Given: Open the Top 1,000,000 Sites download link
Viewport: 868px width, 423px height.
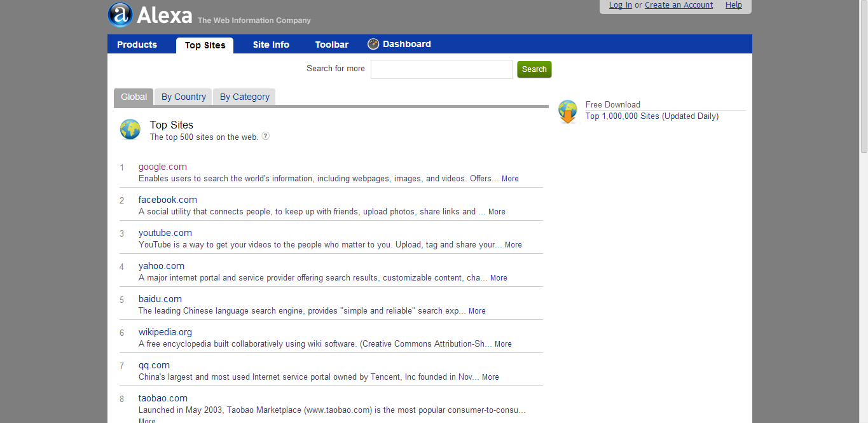Looking at the screenshot, I should (x=623, y=116).
